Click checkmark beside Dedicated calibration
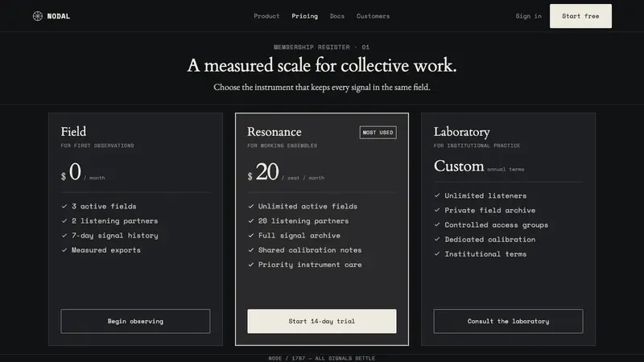The width and height of the screenshot is (644, 362). pos(437,239)
